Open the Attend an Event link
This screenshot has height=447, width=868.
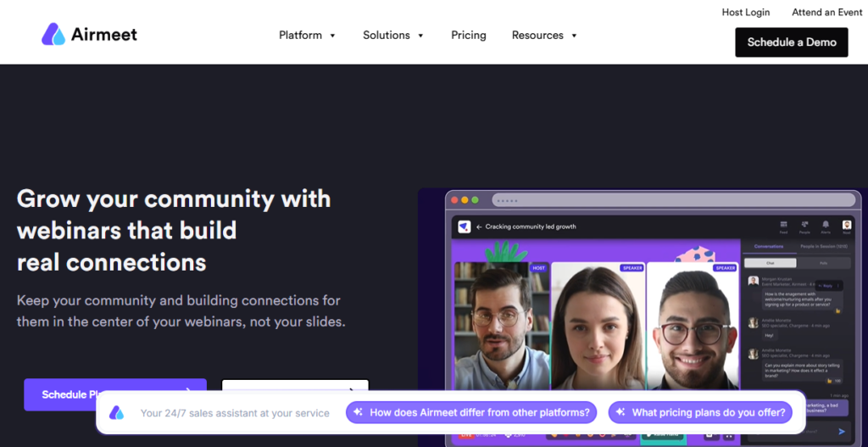tap(827, 12)
